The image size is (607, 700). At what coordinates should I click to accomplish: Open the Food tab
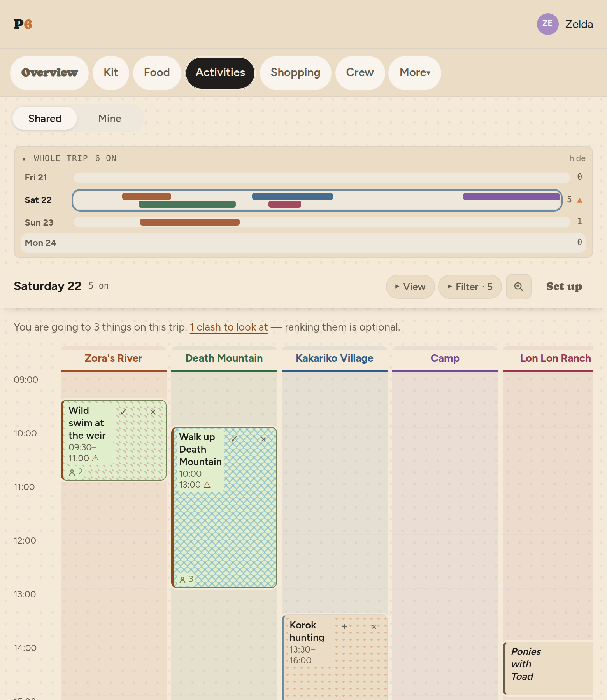pos(157,73)
